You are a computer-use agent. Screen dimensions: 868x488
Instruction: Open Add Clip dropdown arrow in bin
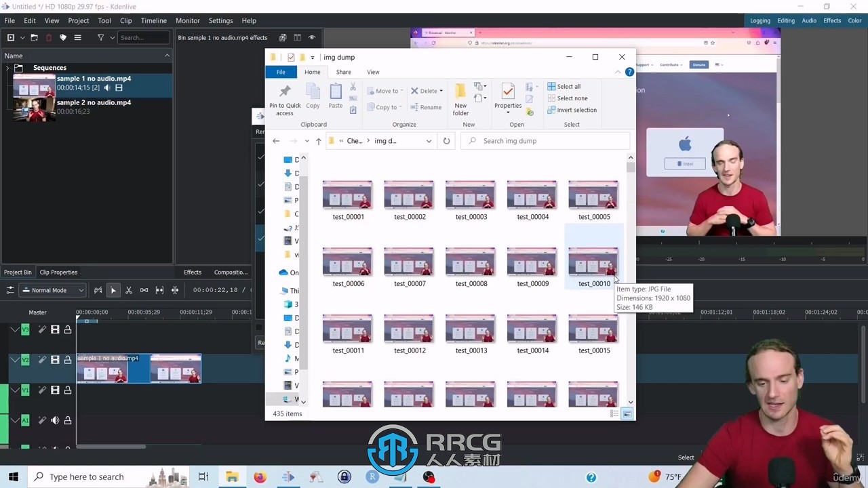click(22, 38)
